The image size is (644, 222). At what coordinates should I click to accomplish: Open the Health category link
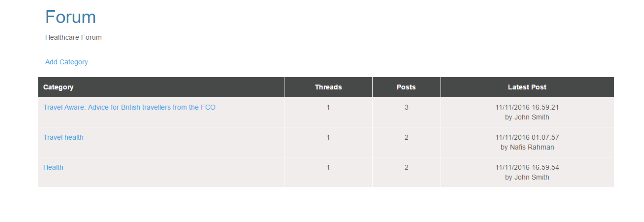pos(53,167)
